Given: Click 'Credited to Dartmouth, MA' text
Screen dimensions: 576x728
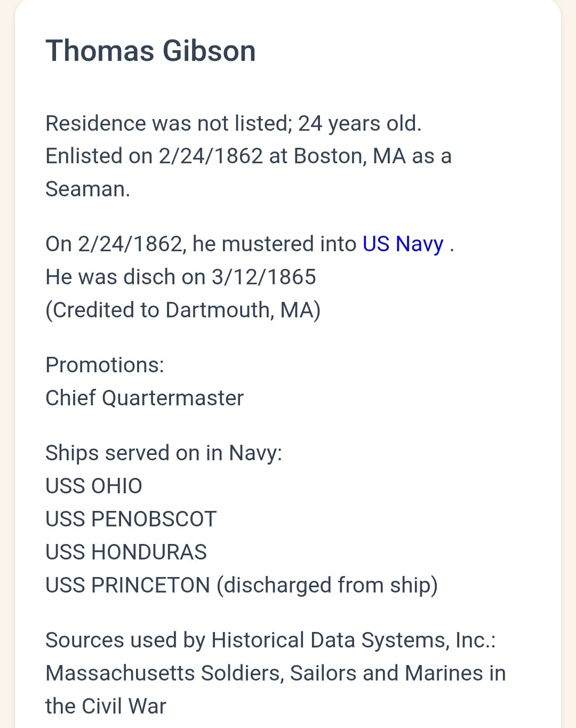Looking at the screenshot, I should pos(183,310).
